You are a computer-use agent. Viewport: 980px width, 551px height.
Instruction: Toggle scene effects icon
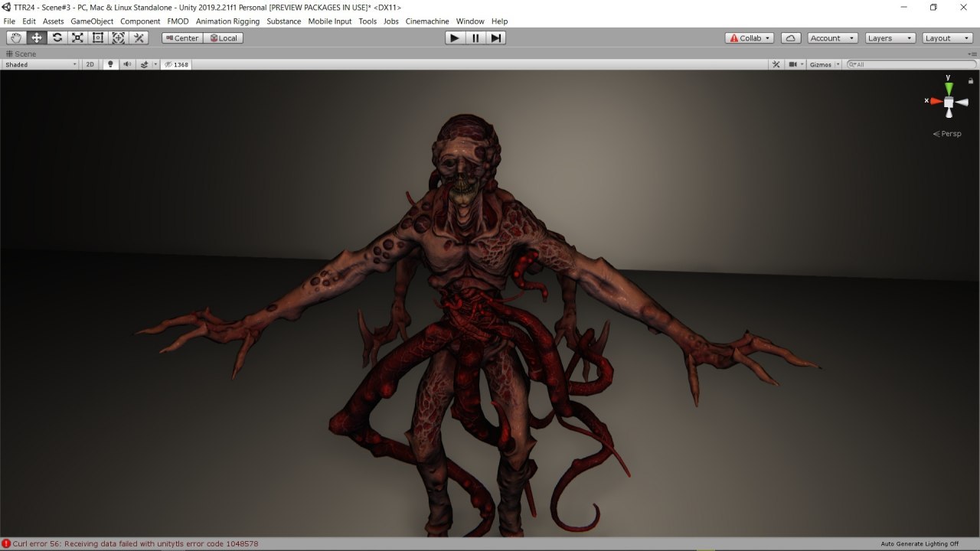145,64
